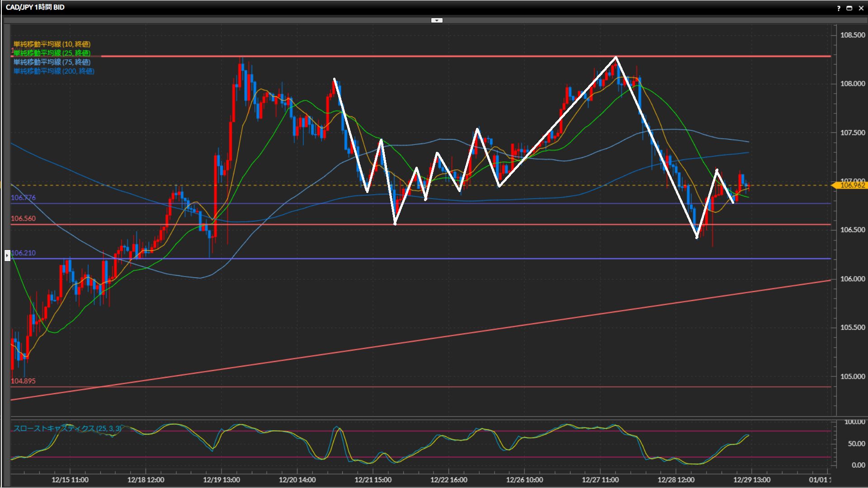Click the 12/27 11:00 time axis label
This screenshot has width=868, height=488.
[600, 480]
